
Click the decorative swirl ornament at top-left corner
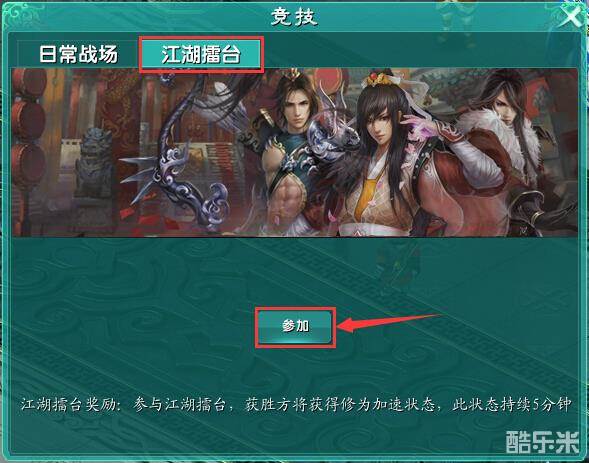point(19,14)
